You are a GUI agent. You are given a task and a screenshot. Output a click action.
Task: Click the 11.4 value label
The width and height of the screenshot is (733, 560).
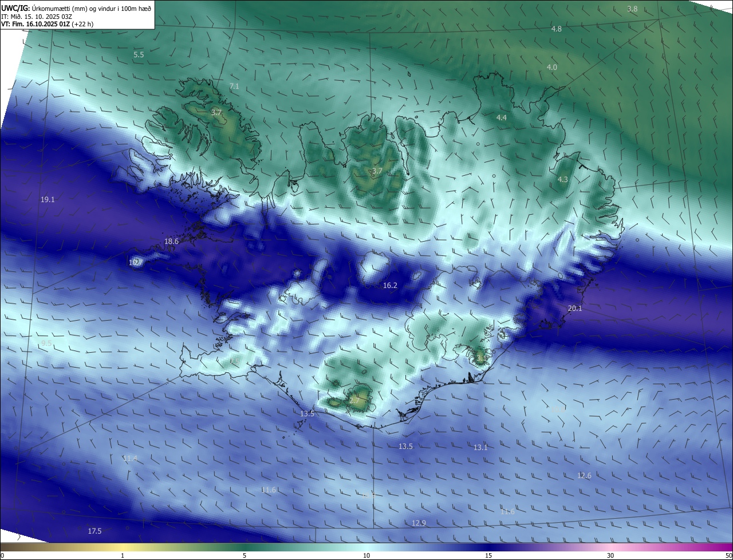[130, 458]
